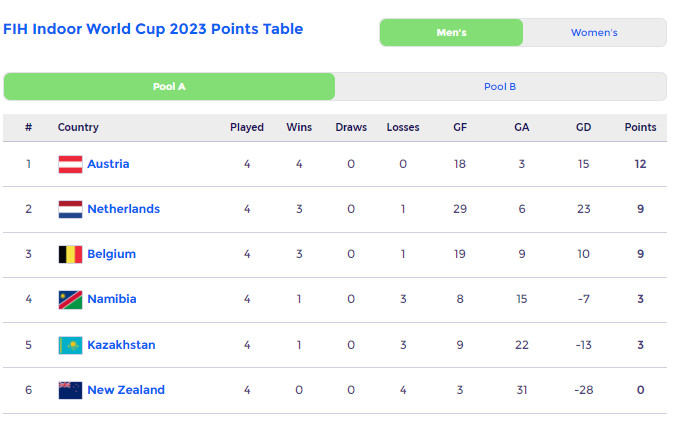Switch to the Women's points table
673x434 pixels.
[594, 33]
